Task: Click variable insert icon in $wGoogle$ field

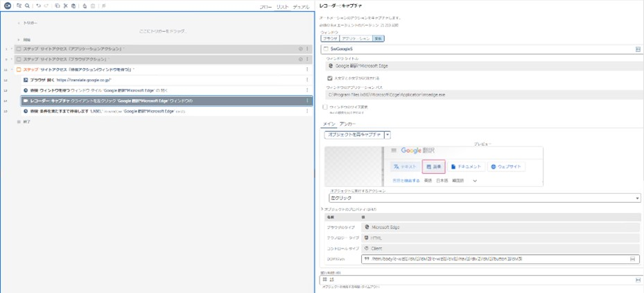Action: 638,49
